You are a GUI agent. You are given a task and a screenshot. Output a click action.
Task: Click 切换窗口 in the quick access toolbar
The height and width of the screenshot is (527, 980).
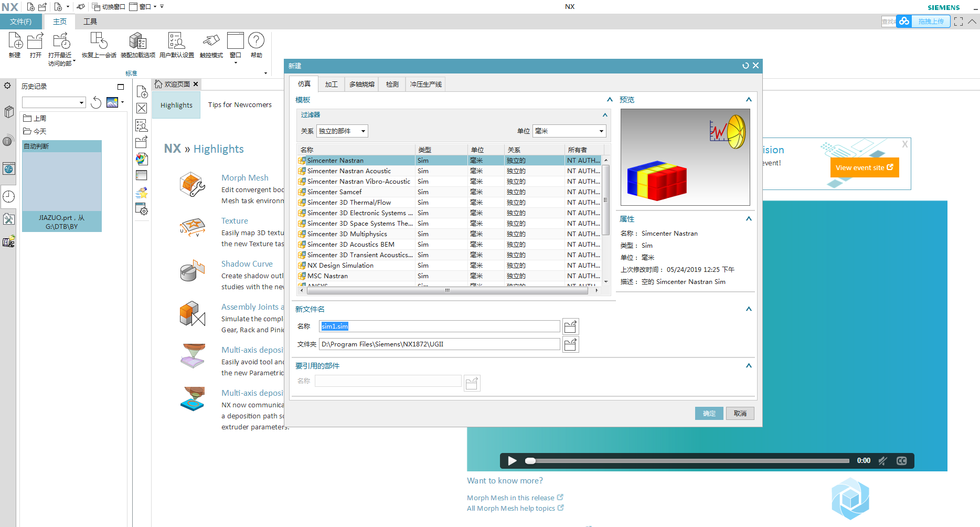(x=109, y=7)
